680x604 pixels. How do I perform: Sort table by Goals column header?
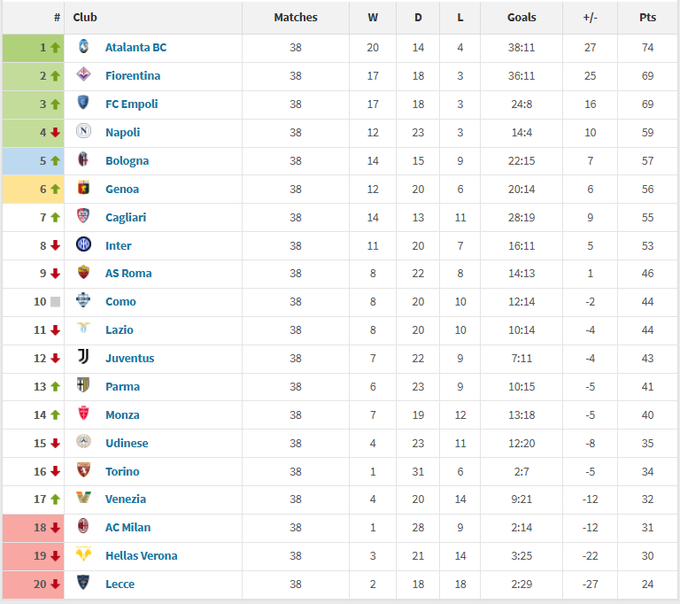click(521, 17)
